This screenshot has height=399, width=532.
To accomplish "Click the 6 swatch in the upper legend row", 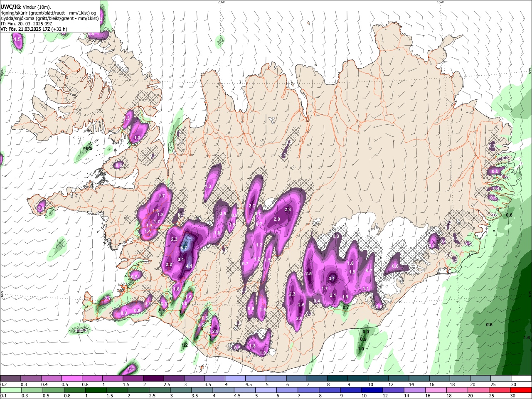I will [x=296, y=379].
